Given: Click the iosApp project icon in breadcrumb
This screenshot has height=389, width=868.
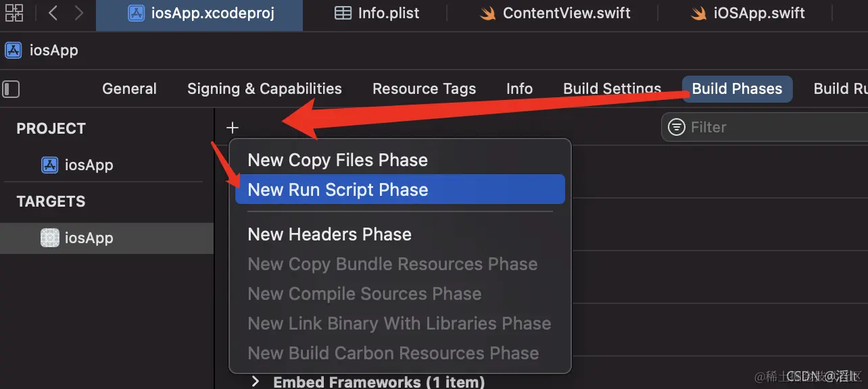Looking at the screenshot, I should (13, 51).
